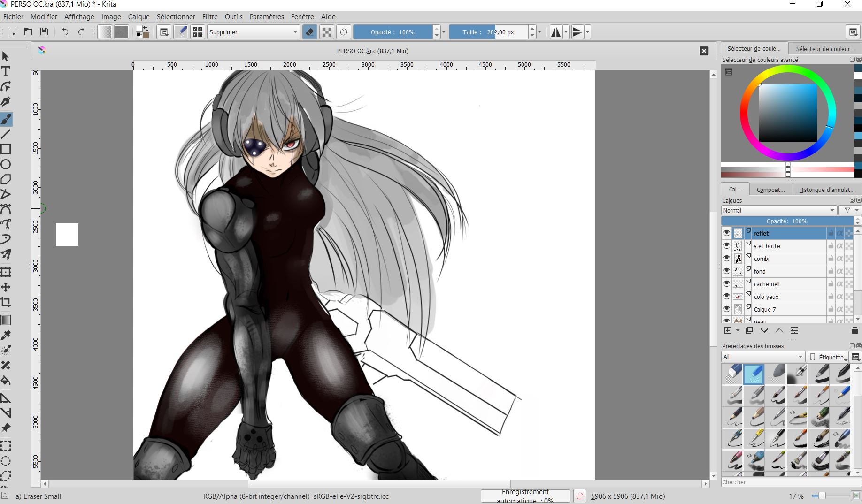Toggle eraser mode in the toolbar
This screenshot has height=504, width=862.
pyautogui.click(x=309, y=32)
